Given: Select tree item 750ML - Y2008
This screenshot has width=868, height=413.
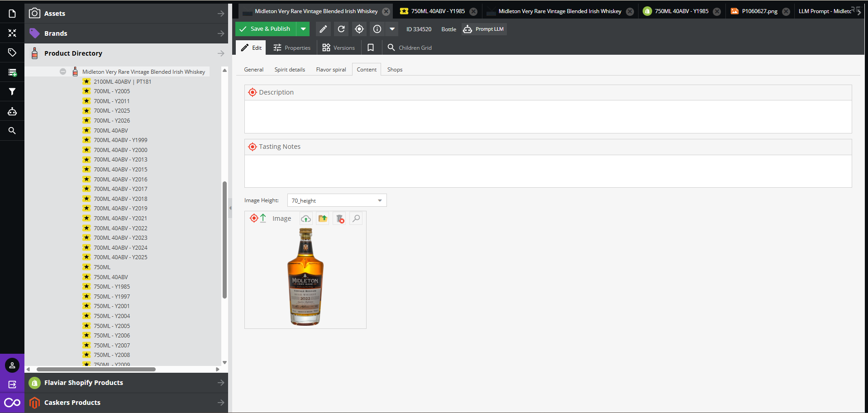Looking at the screenshot, I should (112, 355).
